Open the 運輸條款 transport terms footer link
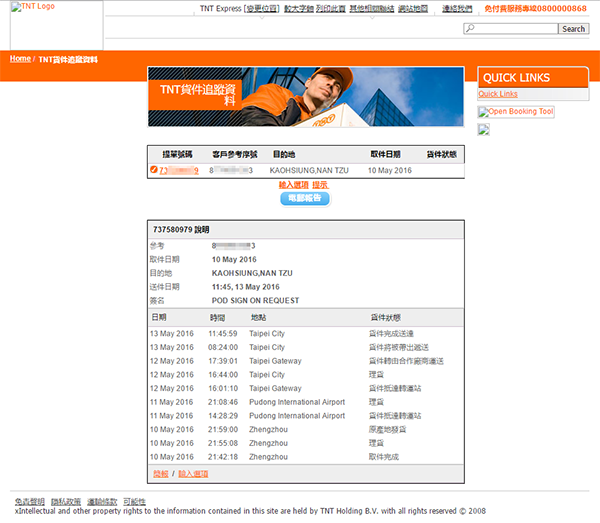600x523 pixels. coord(102,501)
